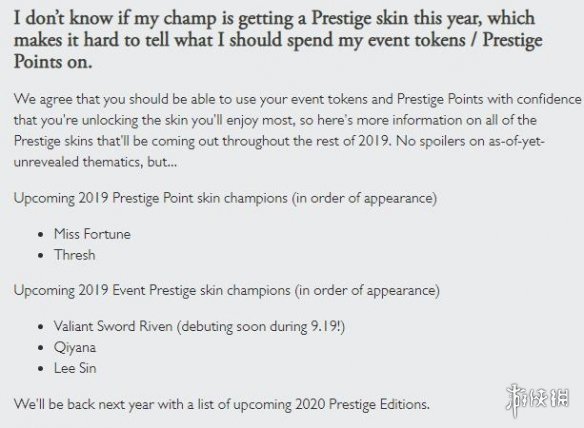
Task: Click the Thresh list item
Action: [x=74, y=255]
